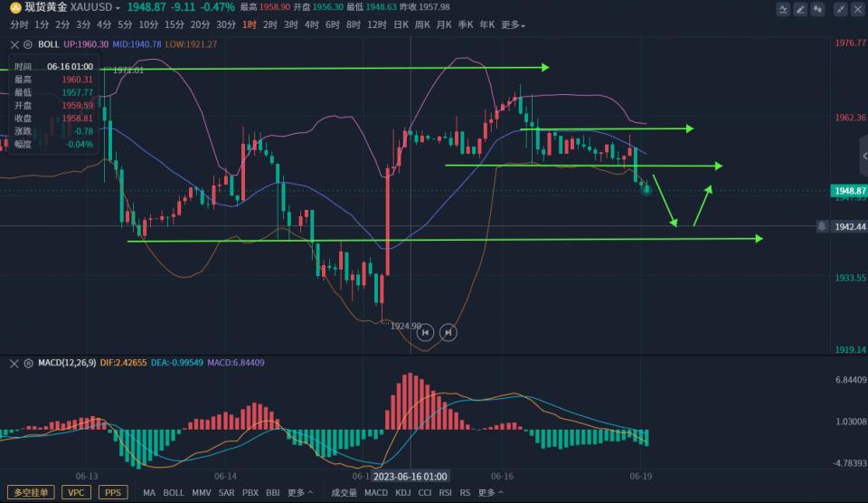Expand the 更多 timeframe dropdown
This screenshot has height=503, width=868.
pos(513,24)
